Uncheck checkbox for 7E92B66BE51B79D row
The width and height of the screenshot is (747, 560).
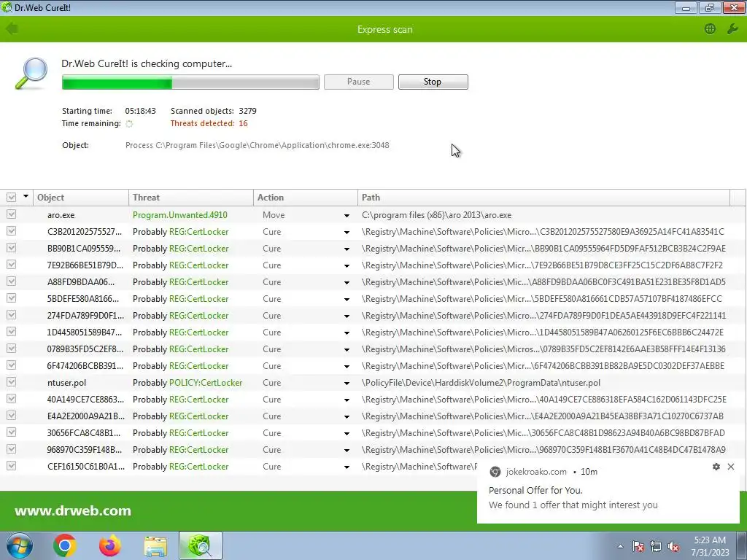(12, 264)
